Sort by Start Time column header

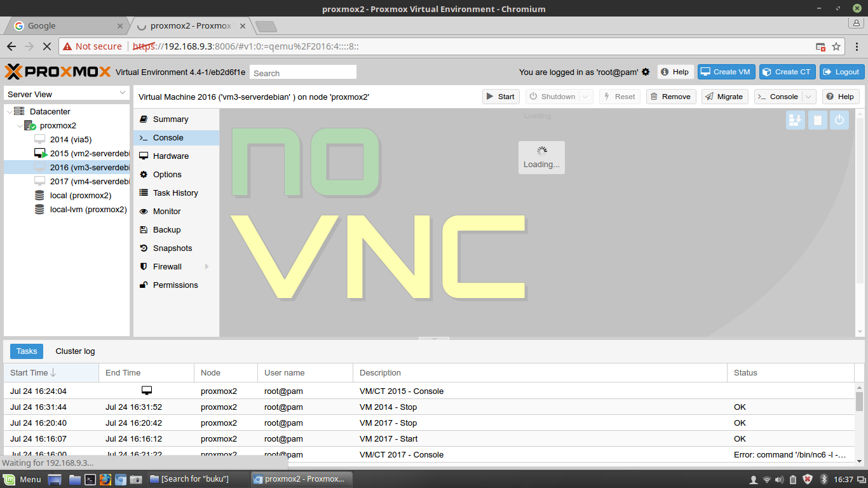51,373
